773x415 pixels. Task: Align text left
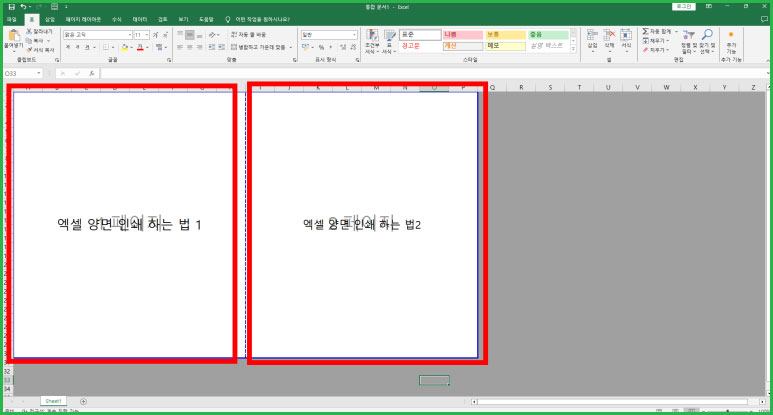[x=180, y=47]
